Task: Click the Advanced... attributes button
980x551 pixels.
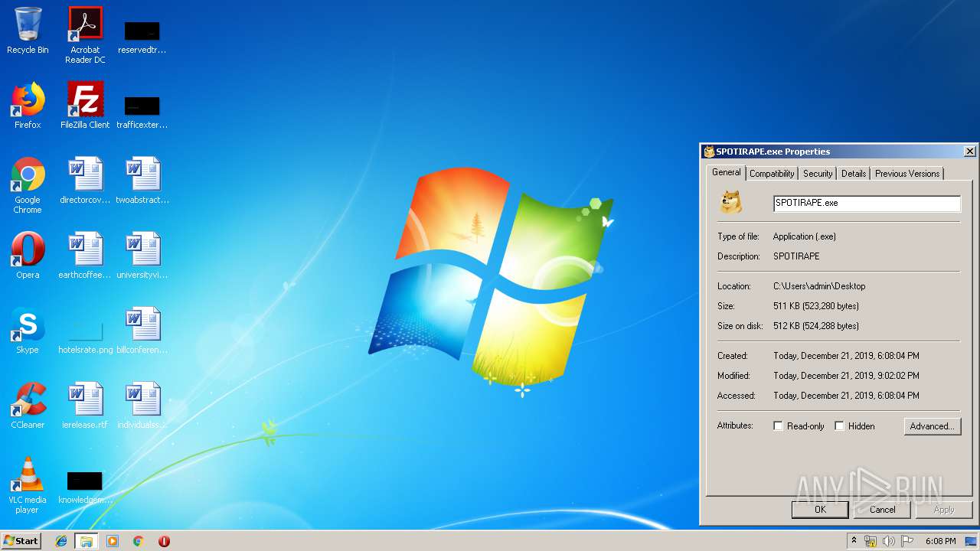Action: click(932, 426)
